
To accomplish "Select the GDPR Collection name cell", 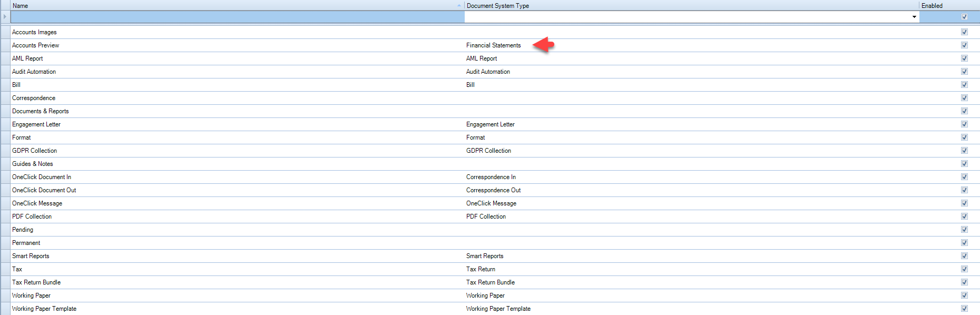I will (x=237, y=151).
